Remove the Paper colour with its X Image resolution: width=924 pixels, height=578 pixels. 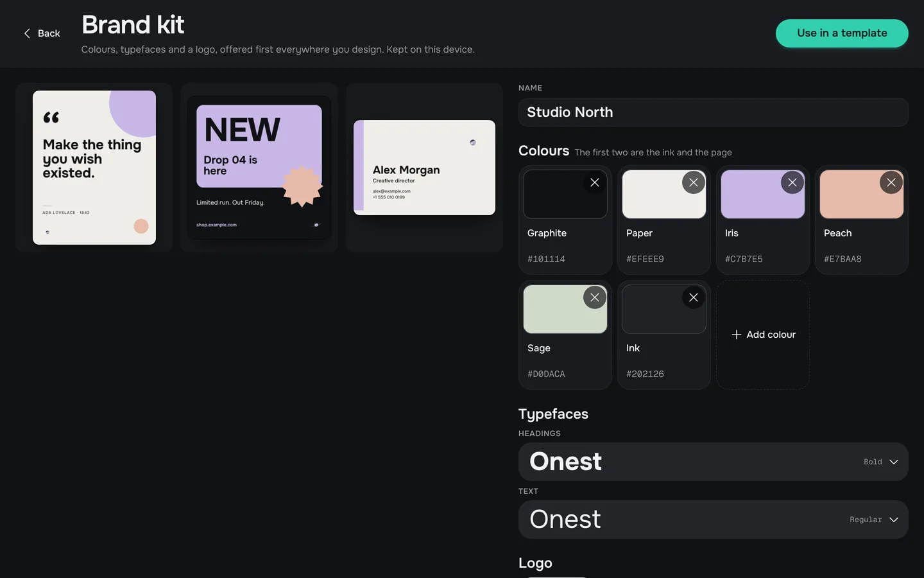pos(694,182)
